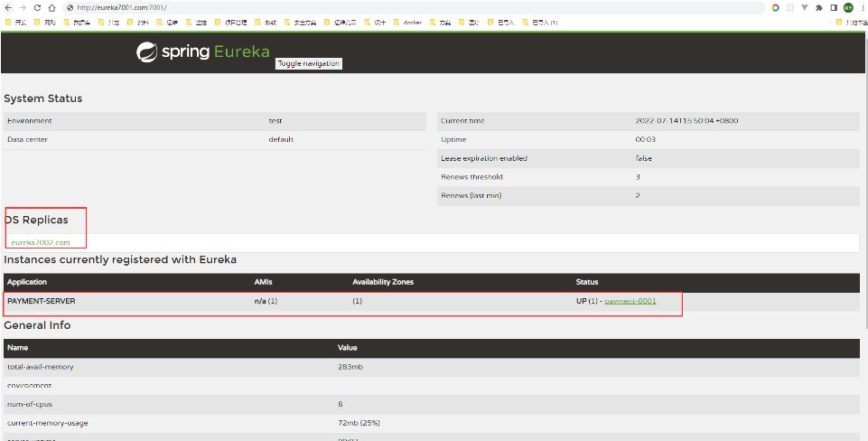Click the Data center value default
The image size is (868, 441).
pyautogui.click(x=281, y=139)
